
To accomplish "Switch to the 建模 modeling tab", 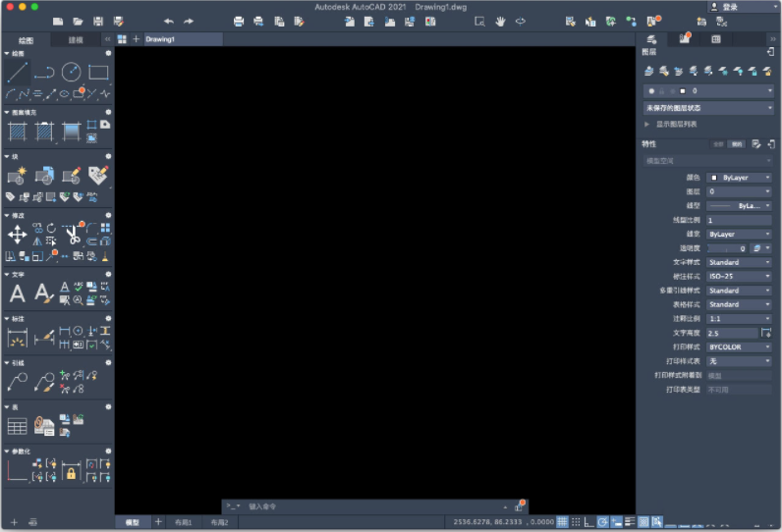I will pyautogui.click(x=76, y=40).
